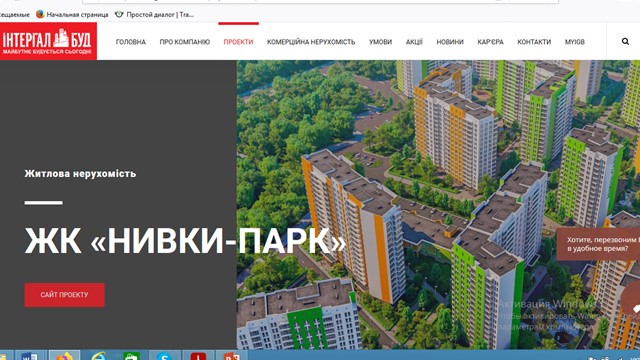Open the ГОЛОВНА menu item

click(x=131, y=42)
